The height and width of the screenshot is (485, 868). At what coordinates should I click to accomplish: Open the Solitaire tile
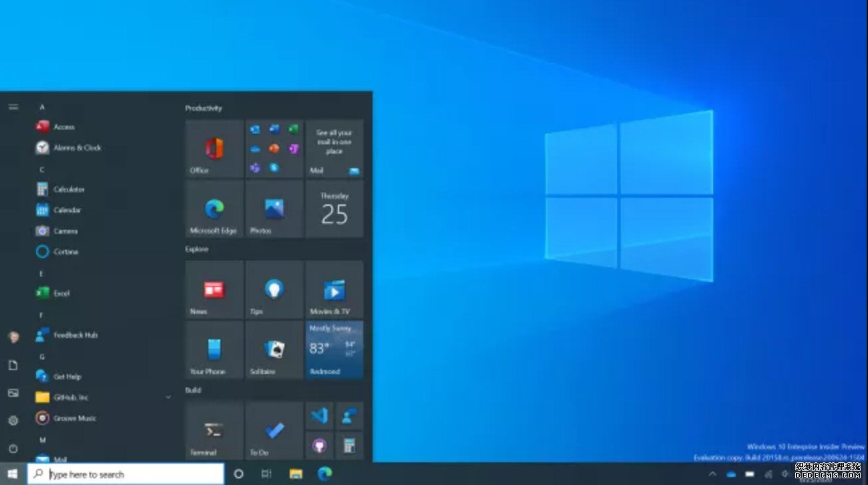pos(274,350)
